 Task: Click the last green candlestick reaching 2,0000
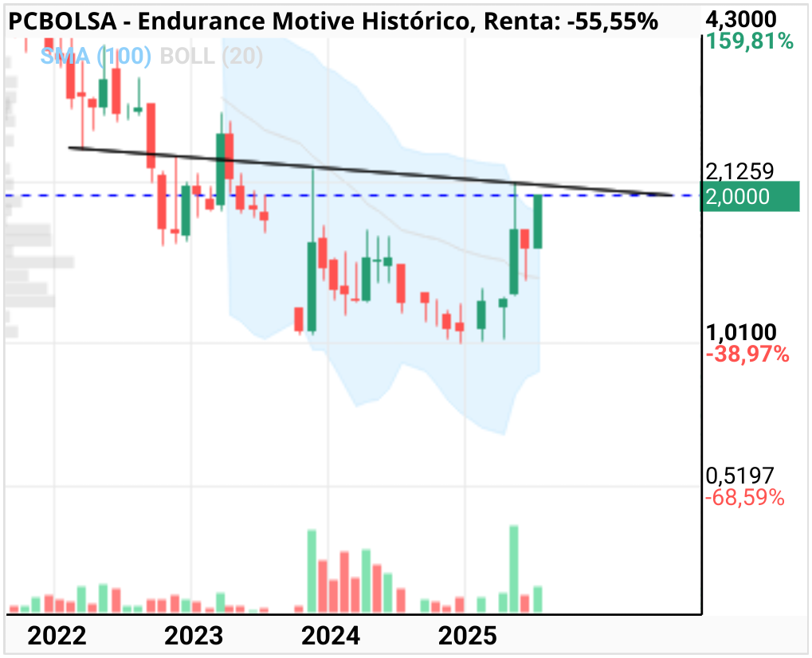538,221
